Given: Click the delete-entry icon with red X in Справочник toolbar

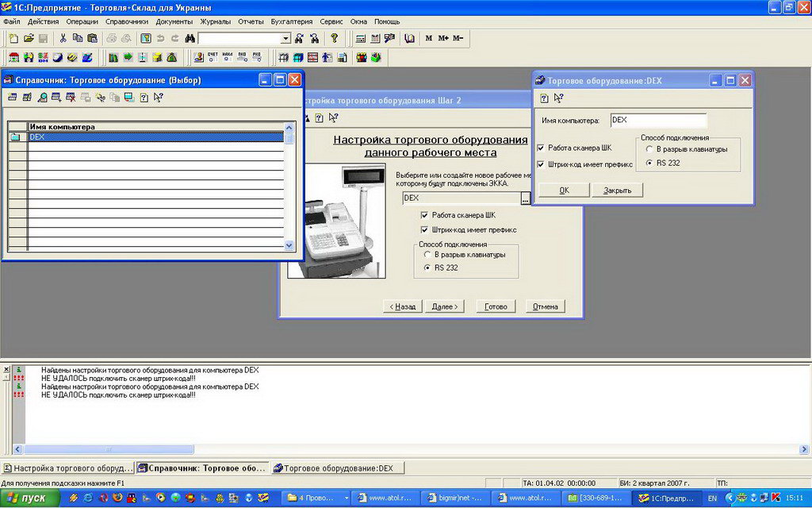Looking at the screenshot, I should 71,98.
